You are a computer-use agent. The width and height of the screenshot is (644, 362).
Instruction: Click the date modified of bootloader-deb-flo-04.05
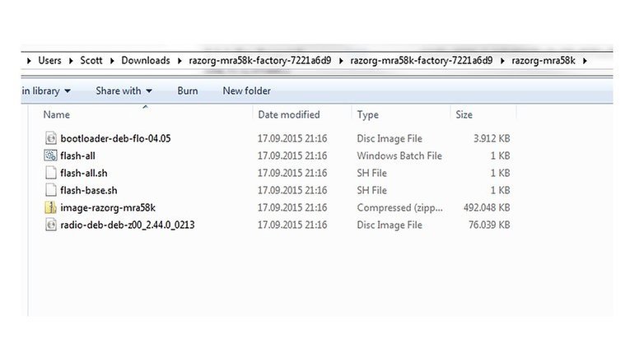[x=292, y=138]
